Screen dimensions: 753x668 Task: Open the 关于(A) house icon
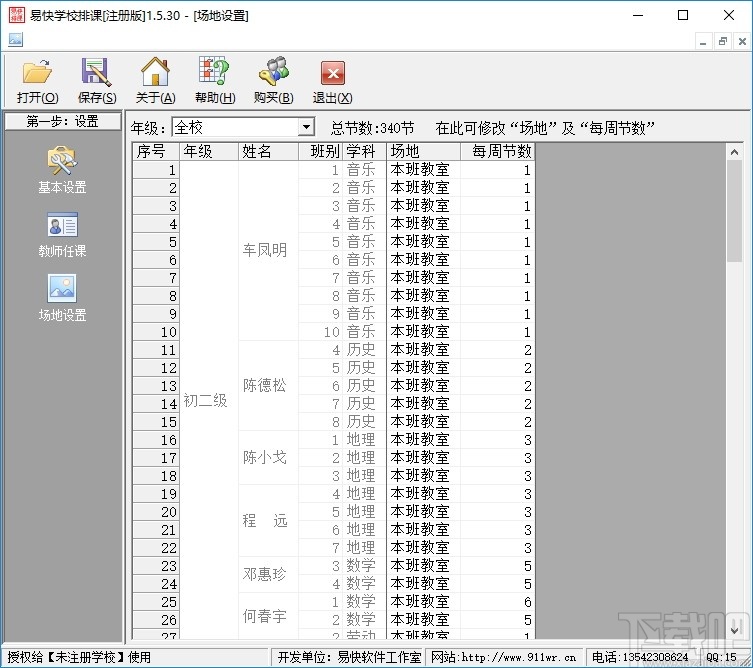point(155,72)
